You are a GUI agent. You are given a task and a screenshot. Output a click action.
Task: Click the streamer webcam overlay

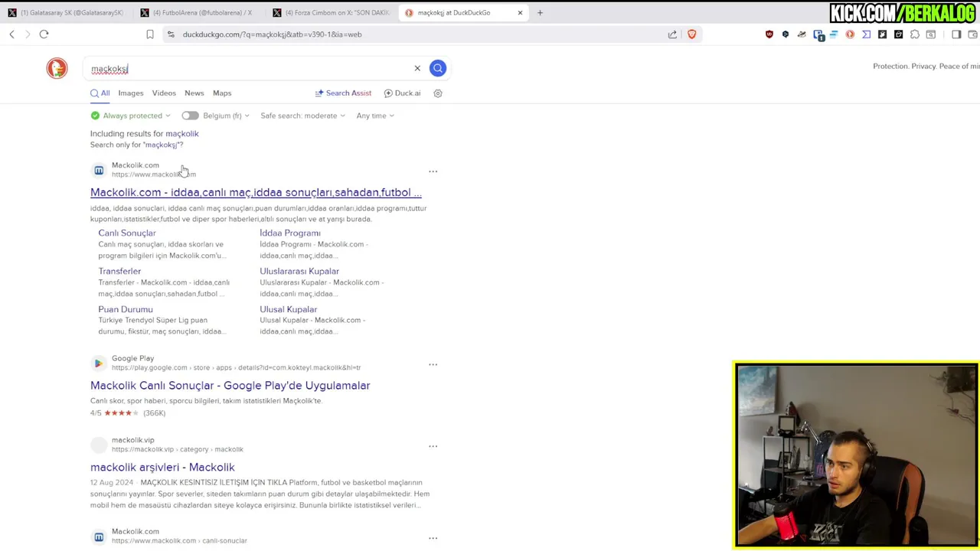pos(856,455)
